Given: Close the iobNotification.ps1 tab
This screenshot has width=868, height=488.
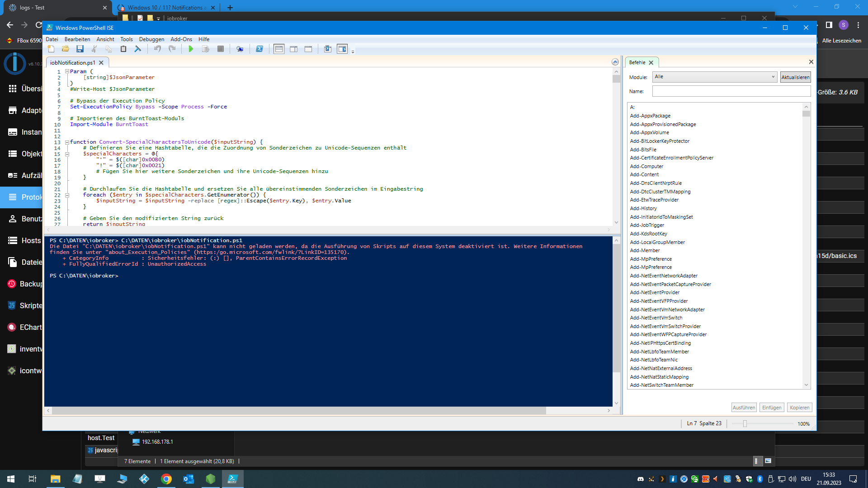Looking at the screenshot, I should (101, 63).
